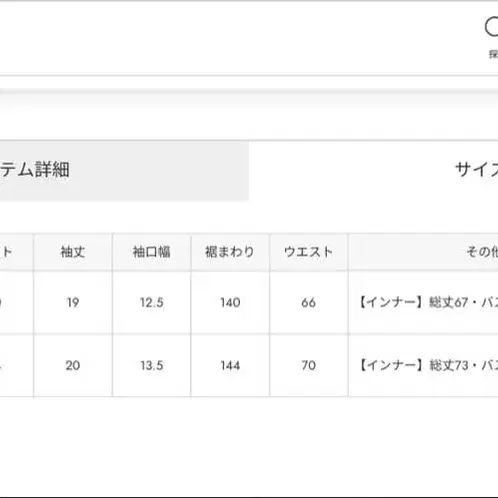Select the sleeve length value 19

click(73, 303)
